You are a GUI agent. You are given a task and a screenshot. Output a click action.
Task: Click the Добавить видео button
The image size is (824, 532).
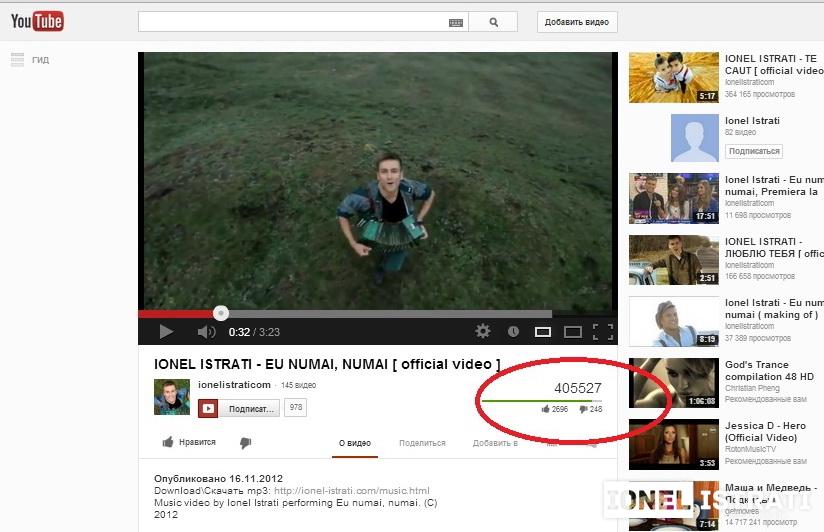[x=577, y=22]
